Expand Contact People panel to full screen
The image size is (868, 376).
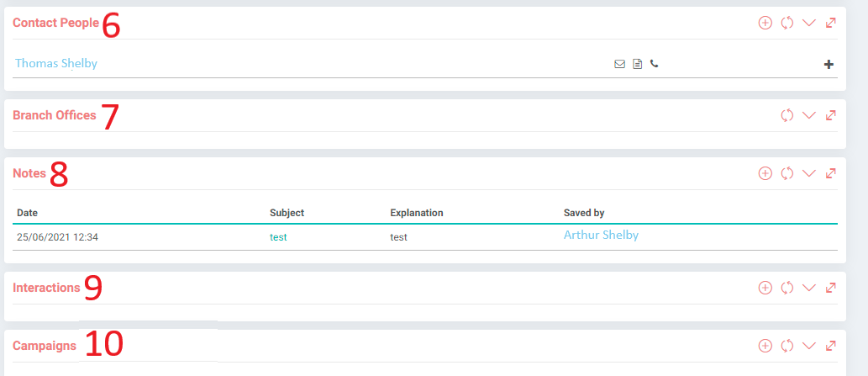click(830, 23)
